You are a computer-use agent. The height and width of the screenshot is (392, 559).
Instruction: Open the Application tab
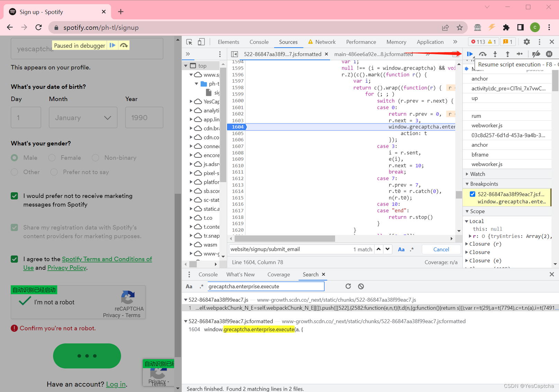coord(430,42)
